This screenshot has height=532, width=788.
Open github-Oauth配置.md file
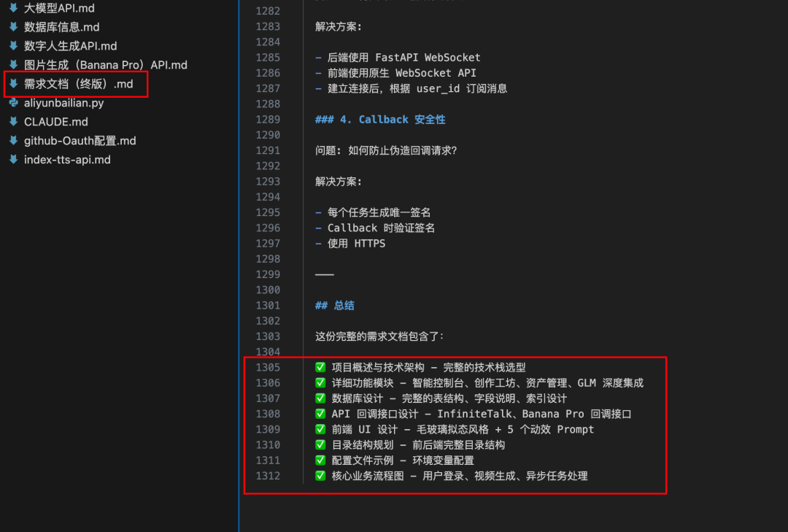(x=80, y=140)
